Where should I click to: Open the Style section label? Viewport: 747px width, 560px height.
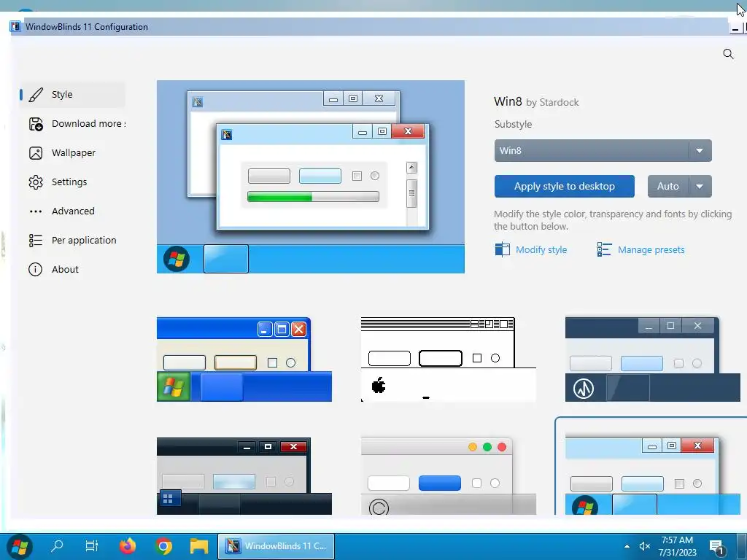62,94
